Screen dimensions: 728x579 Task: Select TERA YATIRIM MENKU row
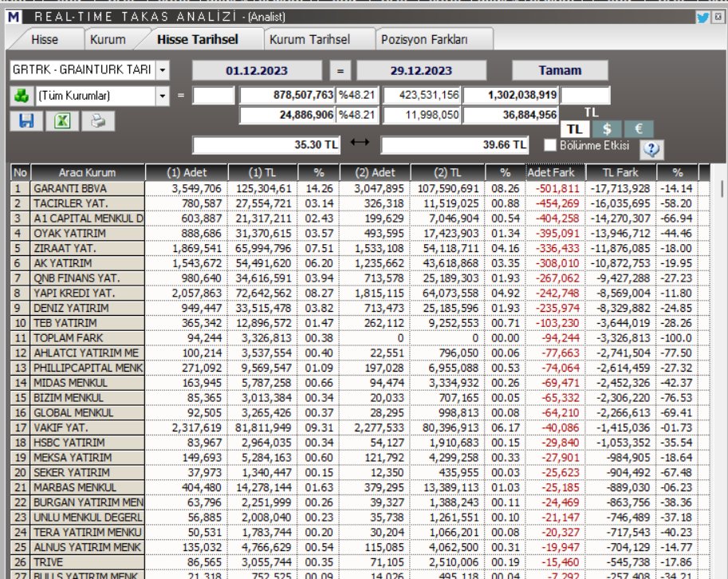tap(360, 532)
